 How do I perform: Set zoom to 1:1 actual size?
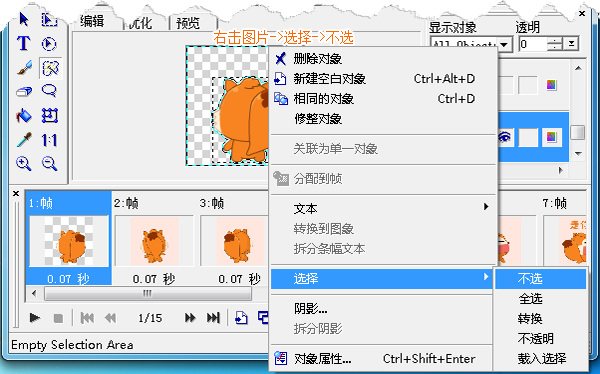point(50,140)
